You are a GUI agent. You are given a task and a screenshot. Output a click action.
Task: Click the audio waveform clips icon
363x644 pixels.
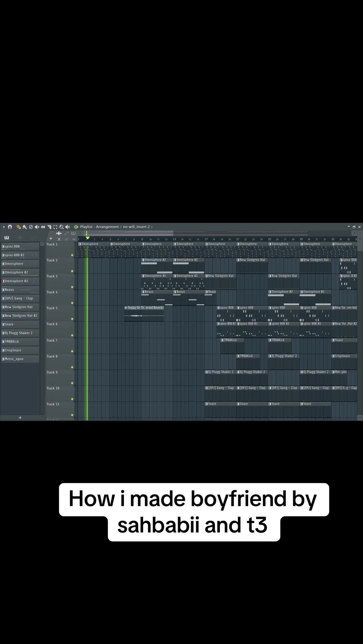click(x=59, y=233)
